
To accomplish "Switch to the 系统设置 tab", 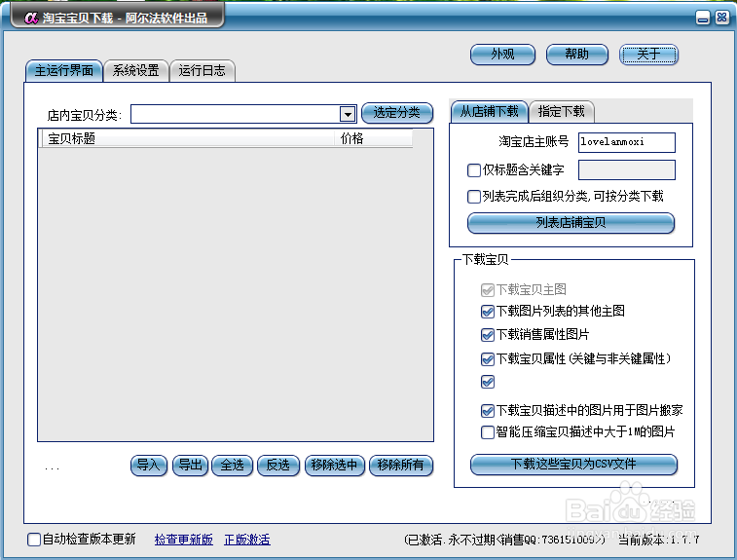I will (136, 70).
